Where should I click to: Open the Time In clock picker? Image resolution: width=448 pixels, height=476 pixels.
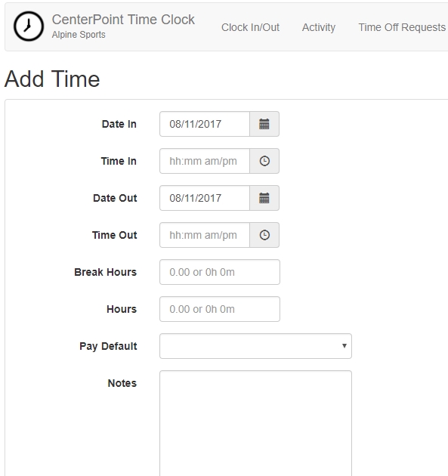click(x=264, y=161)
